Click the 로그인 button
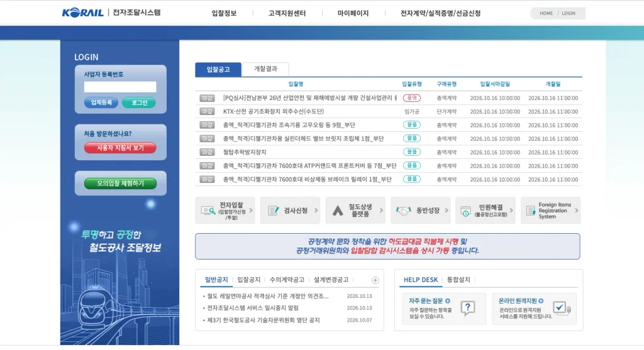This screenshot has height=350, width=644. [x=139, y=102]
